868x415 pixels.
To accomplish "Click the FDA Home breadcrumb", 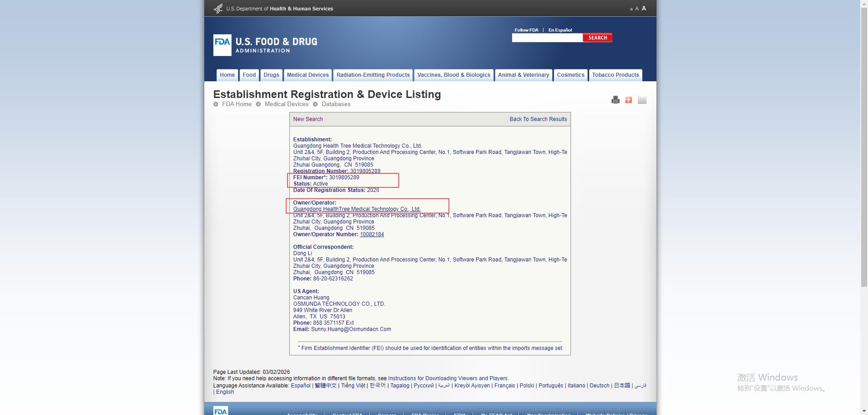I will click(x=236, y=104).
